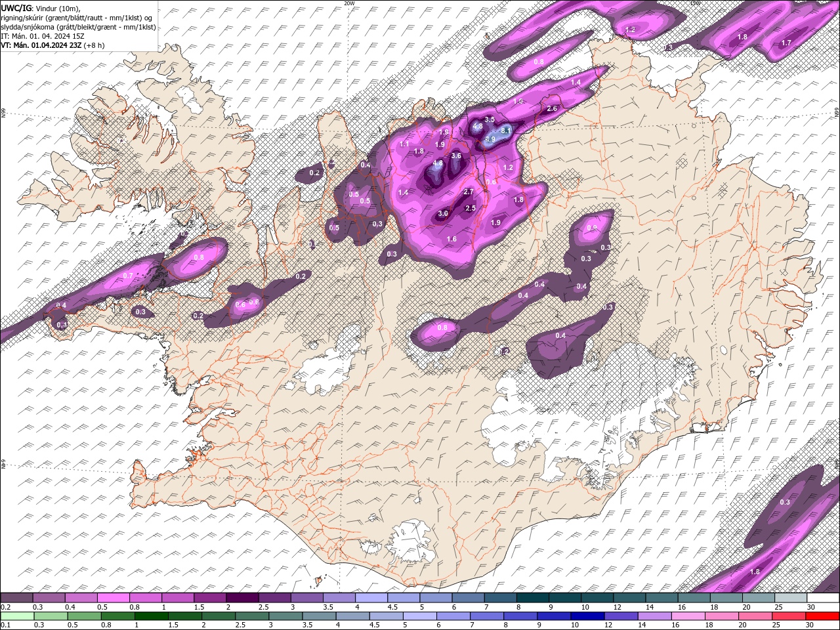This screenshot has width=840, height=630.
Task: Select the light grey 25 swatch in the upper legend
Action: (x=791, y=598)
